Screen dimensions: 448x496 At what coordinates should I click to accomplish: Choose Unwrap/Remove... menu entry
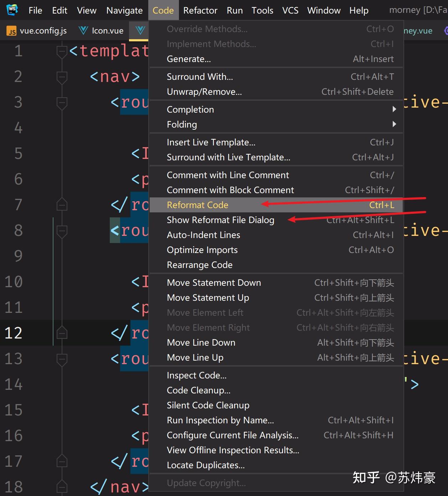[276, 92]
